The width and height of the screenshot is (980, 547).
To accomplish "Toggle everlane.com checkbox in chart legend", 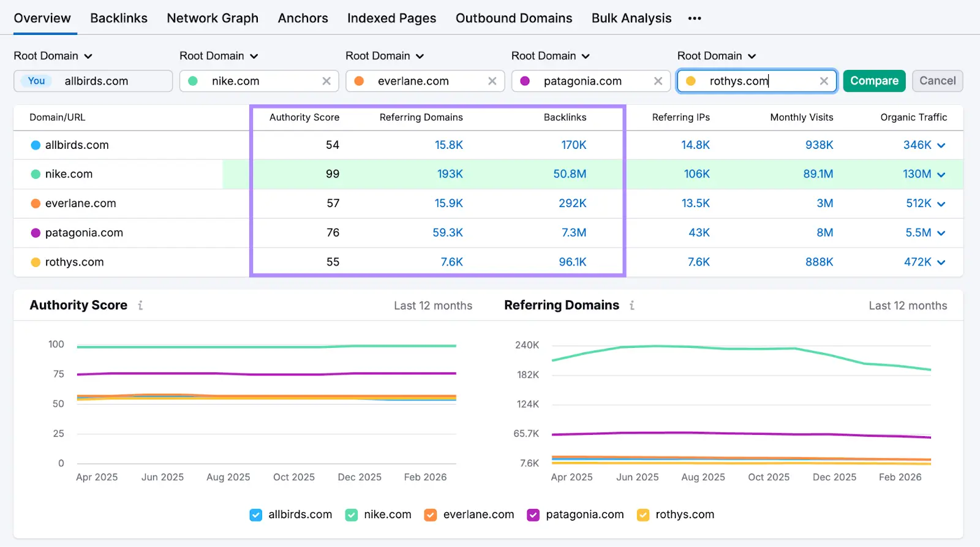I will pyautogui.click(x=431, y=515).
